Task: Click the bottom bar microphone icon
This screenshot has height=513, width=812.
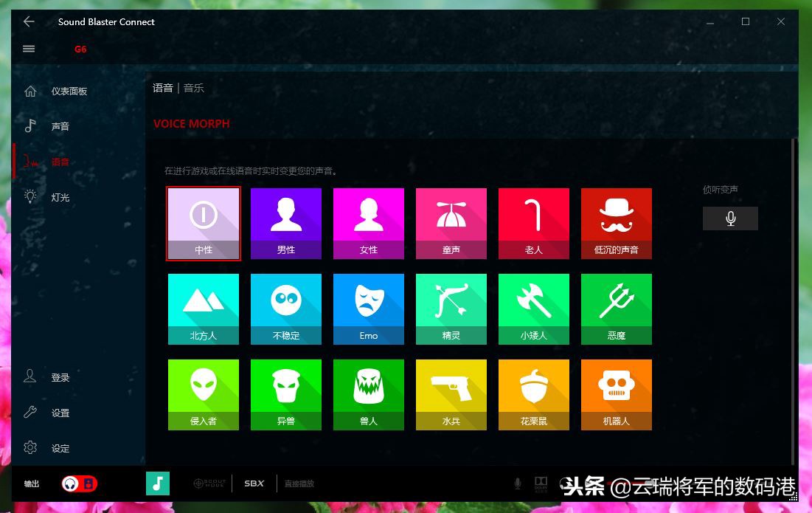Action: pyautogui.click(x=517, y=484)
